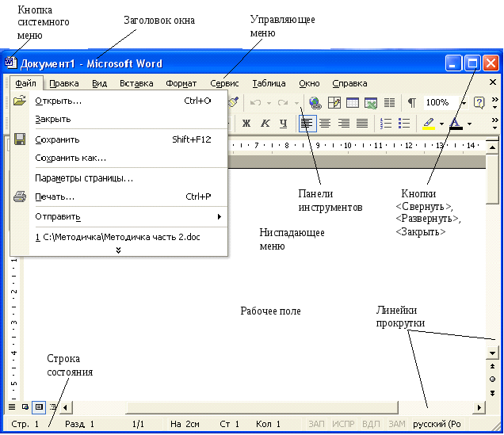Toggle align right button
This screenshot has height=435, width=504.
(344, 123)
